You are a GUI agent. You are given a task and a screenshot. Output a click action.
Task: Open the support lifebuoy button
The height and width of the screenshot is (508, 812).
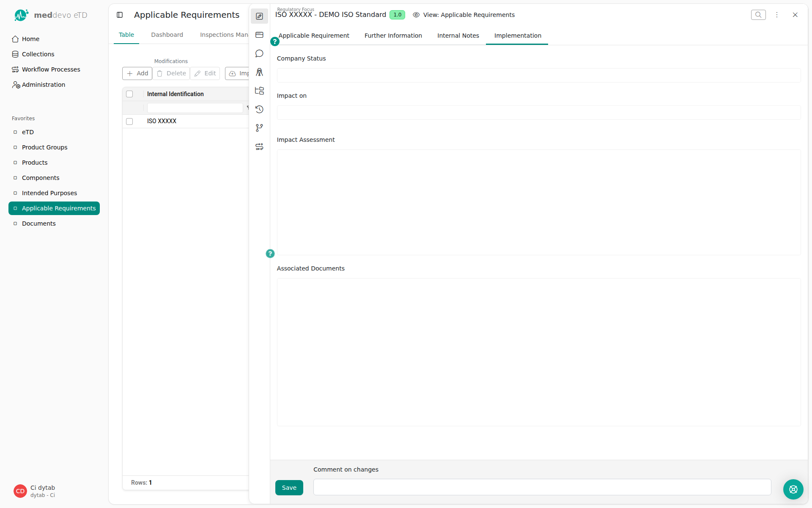click(x=793, y=489)
